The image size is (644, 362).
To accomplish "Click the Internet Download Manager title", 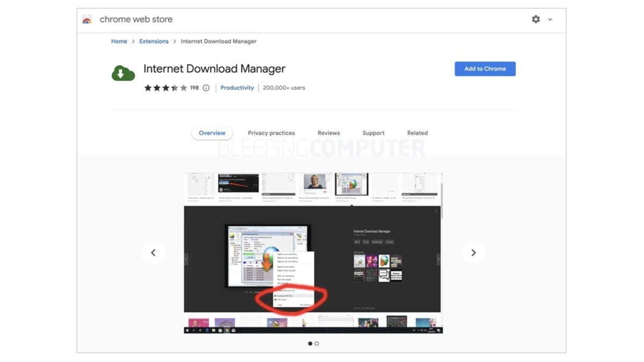I will point(215,69).
